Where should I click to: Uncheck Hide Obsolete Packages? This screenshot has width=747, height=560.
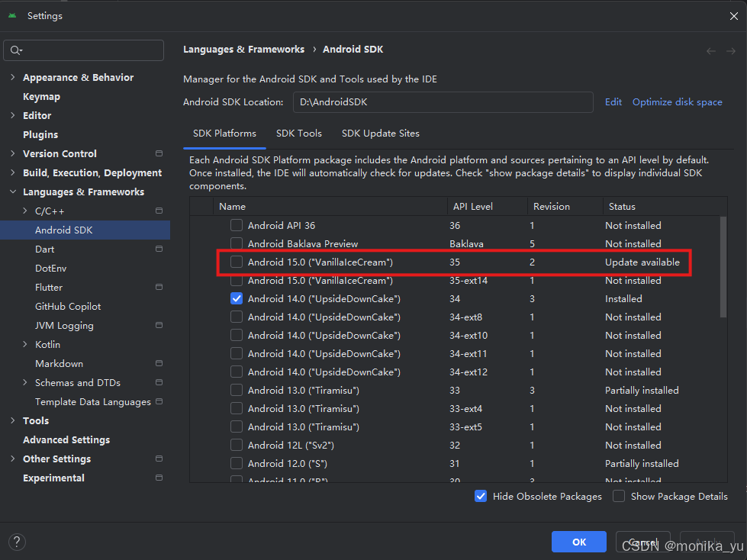(x=481, y=496)
